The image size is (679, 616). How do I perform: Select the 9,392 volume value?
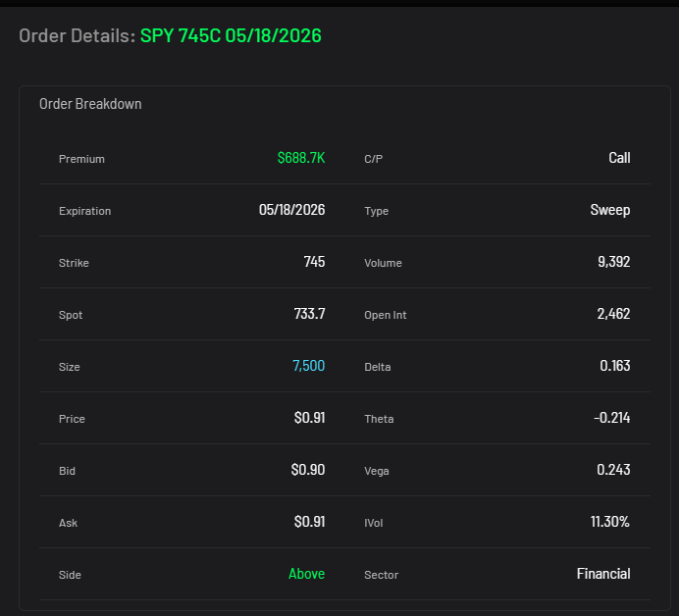(x=614, y=262)
